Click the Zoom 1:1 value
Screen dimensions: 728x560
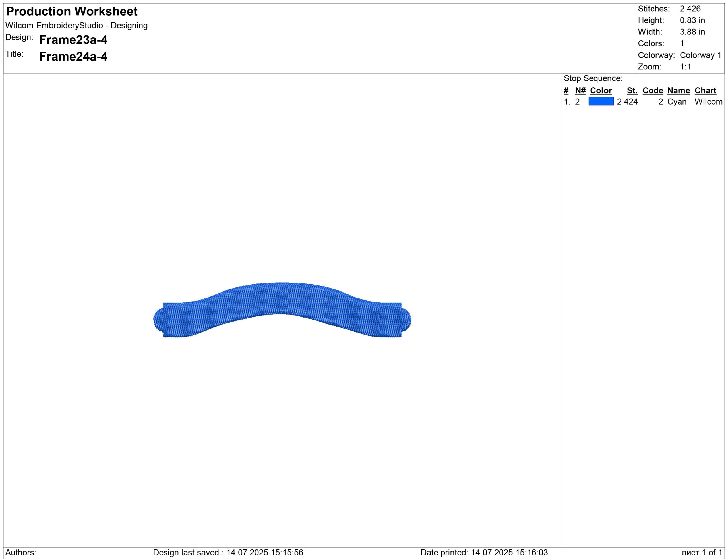pos(685,67)
